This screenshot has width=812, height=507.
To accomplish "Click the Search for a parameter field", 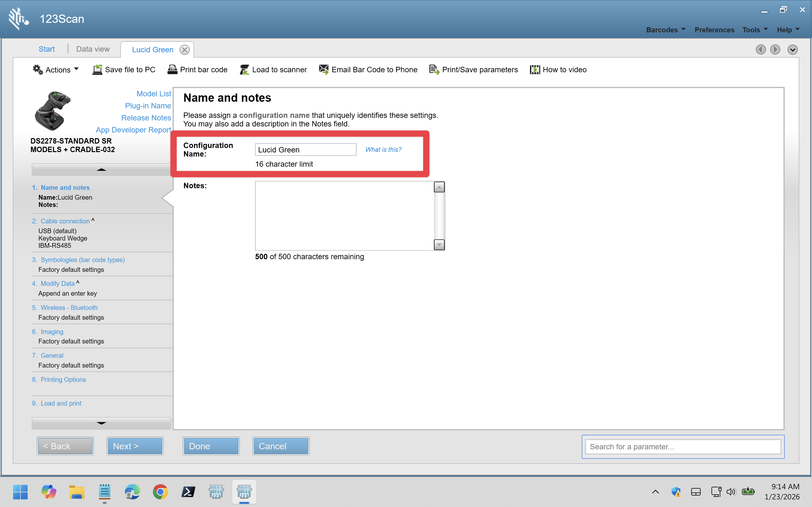I will [x=683, y=447].
